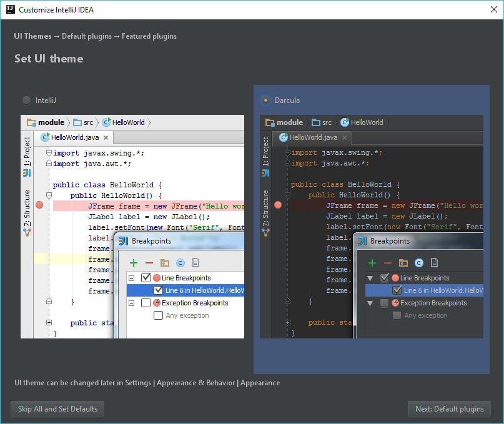Click the red minus icon in dark Breakpoints preview

(x=388, y=263)
